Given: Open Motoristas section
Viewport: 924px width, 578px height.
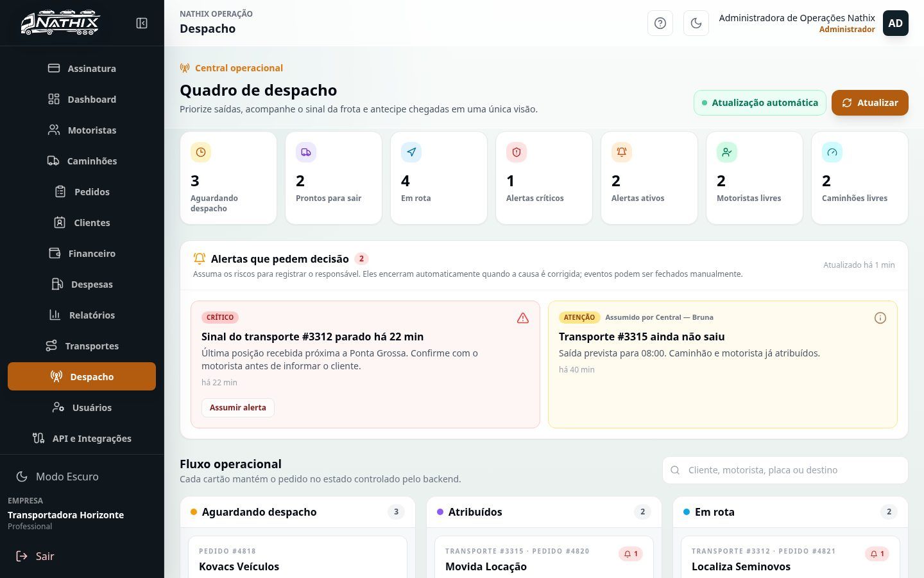Looking at the screenshot, I should pyautogui.click(x=82, y=130).
